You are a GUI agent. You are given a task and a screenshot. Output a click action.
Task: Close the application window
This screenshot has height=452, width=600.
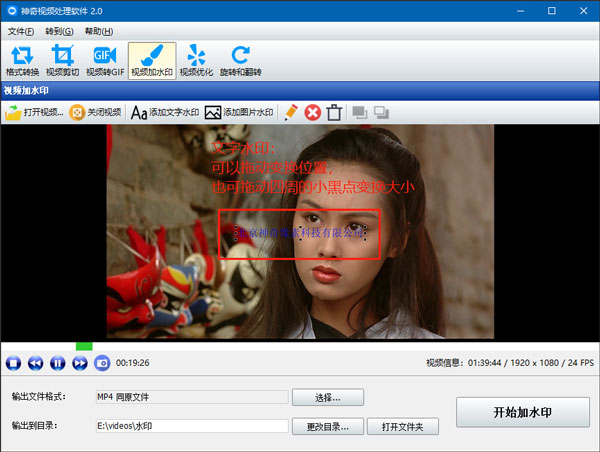584,11
